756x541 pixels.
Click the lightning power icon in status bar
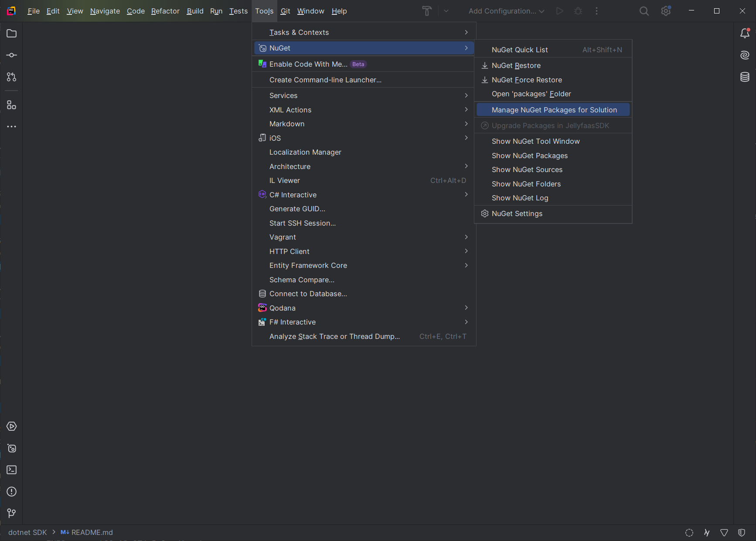click(707, 533)
